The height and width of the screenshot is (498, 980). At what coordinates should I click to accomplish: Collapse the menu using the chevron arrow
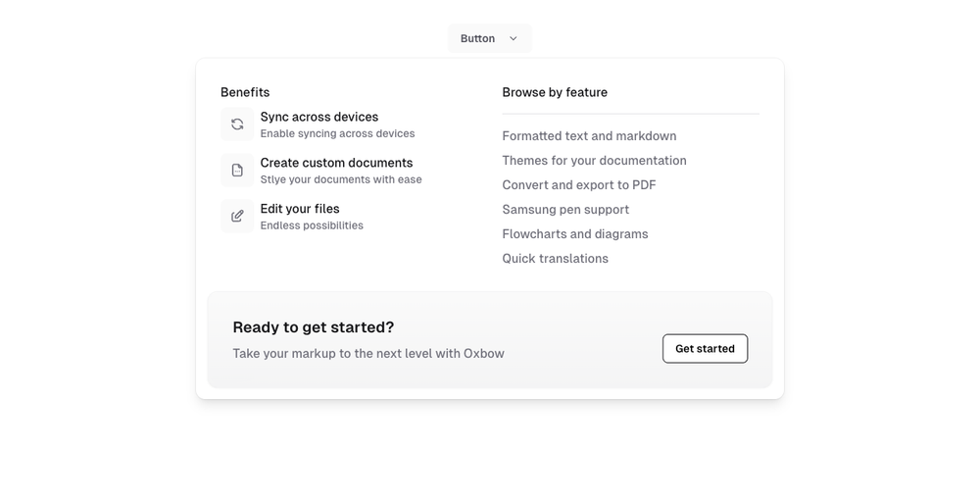(513, 38)
